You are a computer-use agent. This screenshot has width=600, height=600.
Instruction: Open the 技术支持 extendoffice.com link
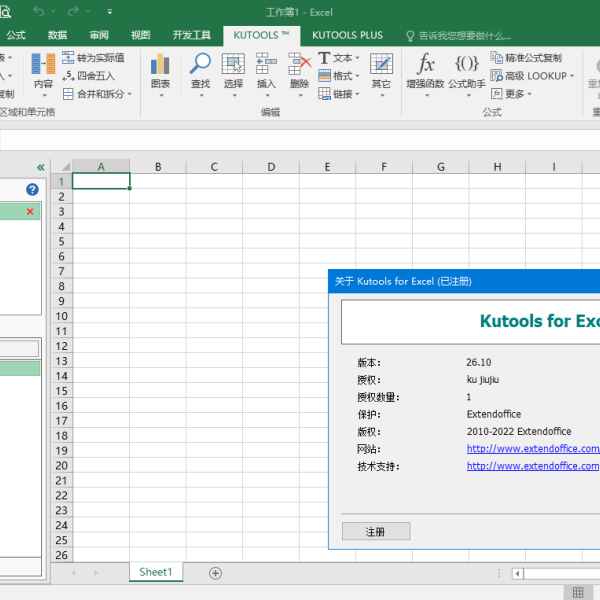(533, 466)
